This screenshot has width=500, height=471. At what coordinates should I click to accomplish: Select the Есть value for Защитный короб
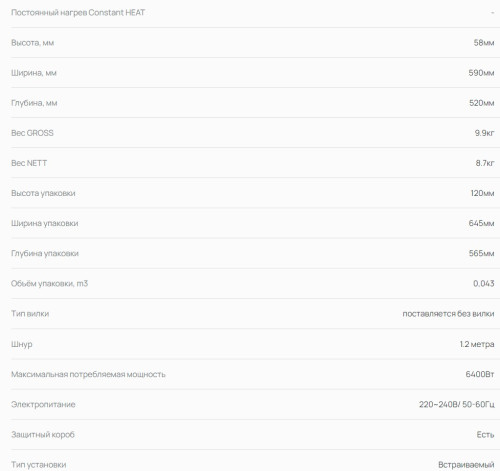coord(485,435)
